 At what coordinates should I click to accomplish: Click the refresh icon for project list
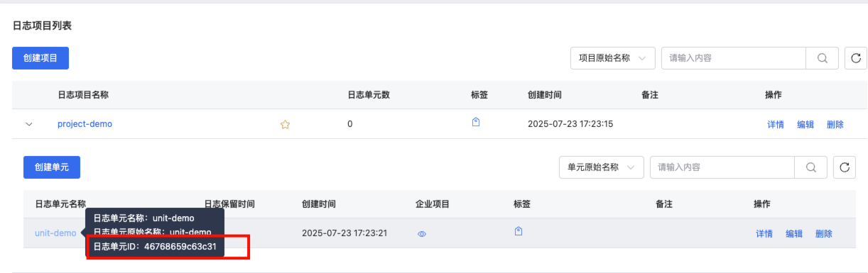point(855,58)
